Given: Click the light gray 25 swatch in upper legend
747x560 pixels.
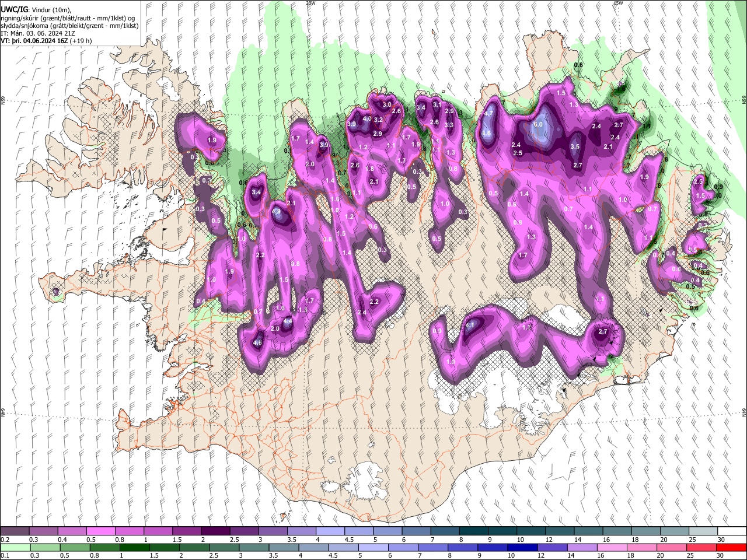Looking at the screenshot, I should [x=703, y=531].
